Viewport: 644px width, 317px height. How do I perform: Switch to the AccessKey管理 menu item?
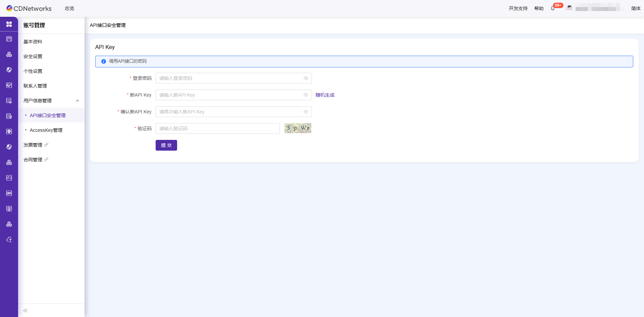46,130
